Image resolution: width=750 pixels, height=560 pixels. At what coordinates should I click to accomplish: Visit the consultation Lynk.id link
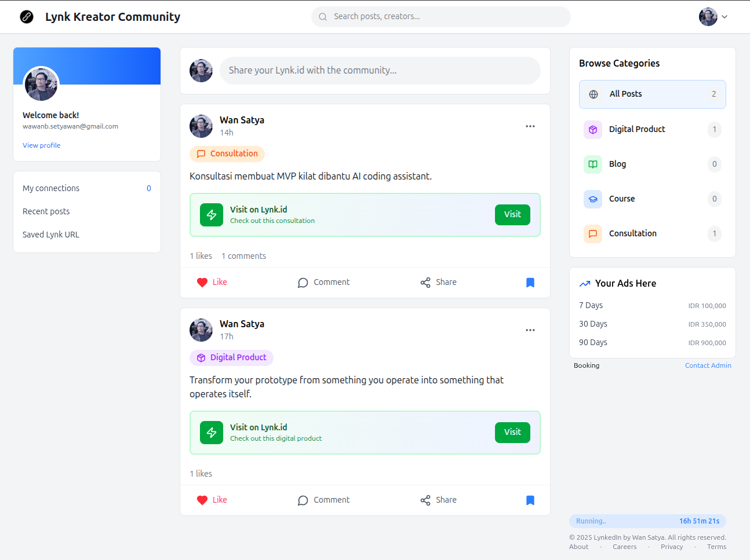coord(512,215)
